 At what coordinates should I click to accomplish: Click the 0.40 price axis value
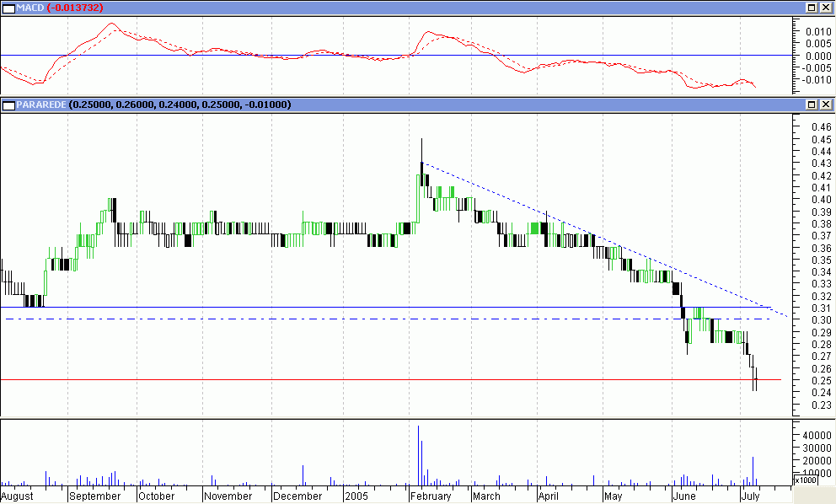[821, 200]
